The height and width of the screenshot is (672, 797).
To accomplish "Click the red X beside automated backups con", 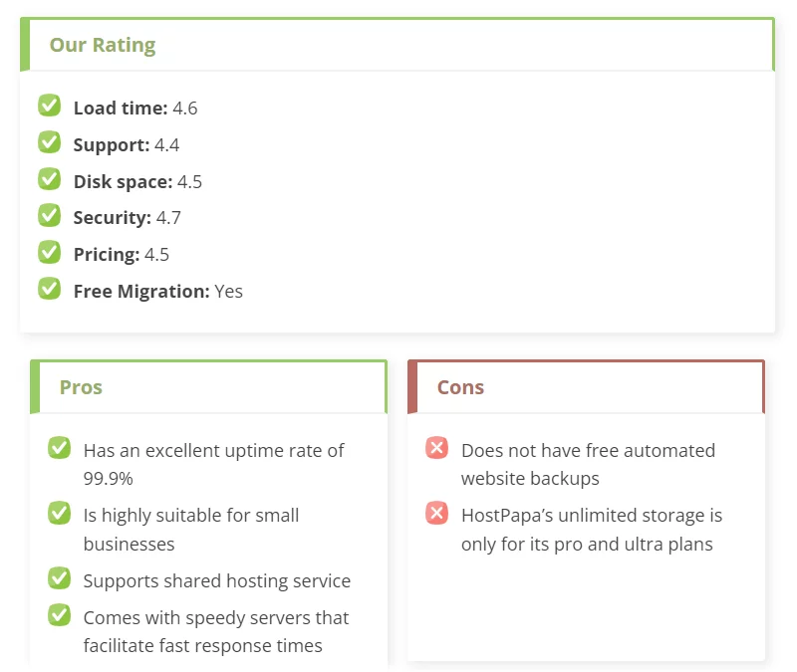I will pos(436,447).
